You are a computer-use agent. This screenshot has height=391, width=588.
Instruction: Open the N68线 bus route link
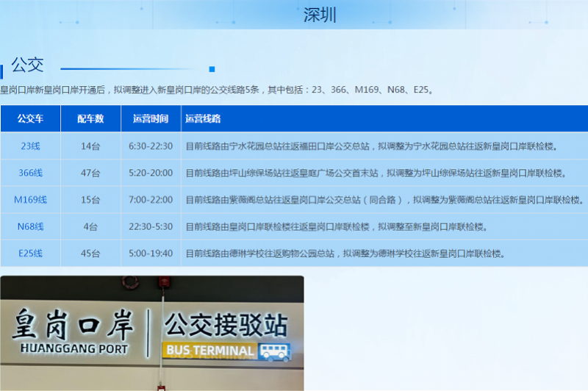(x=30, y=227)
